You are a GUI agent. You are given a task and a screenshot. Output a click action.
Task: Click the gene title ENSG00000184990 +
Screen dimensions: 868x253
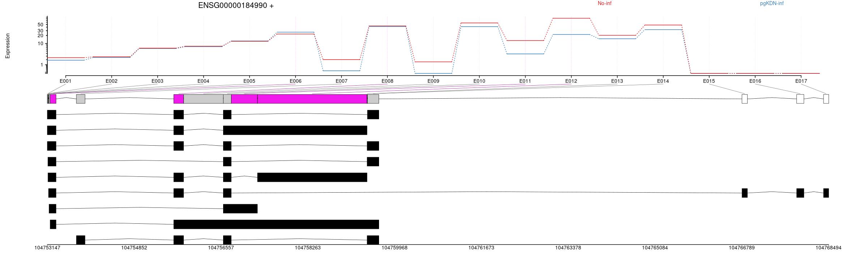pyautogui.click(x=236, y=5)
